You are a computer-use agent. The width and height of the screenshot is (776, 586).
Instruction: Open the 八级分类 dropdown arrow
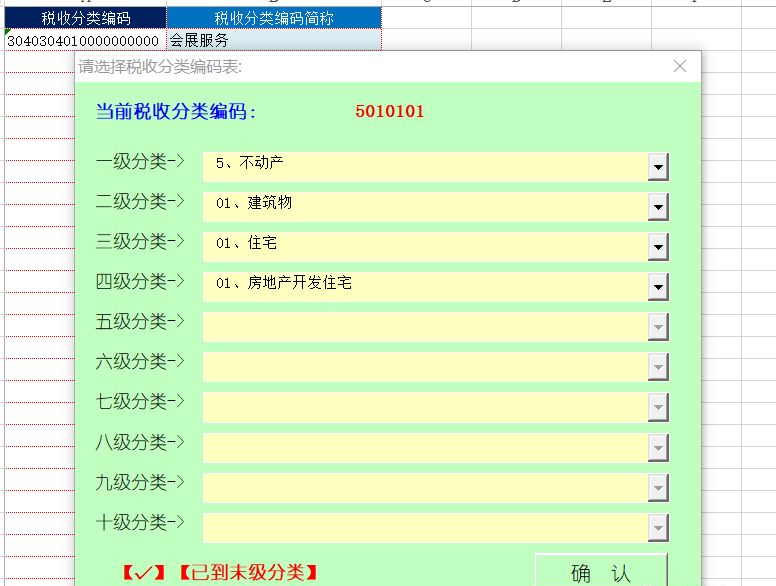pos(658,448)
